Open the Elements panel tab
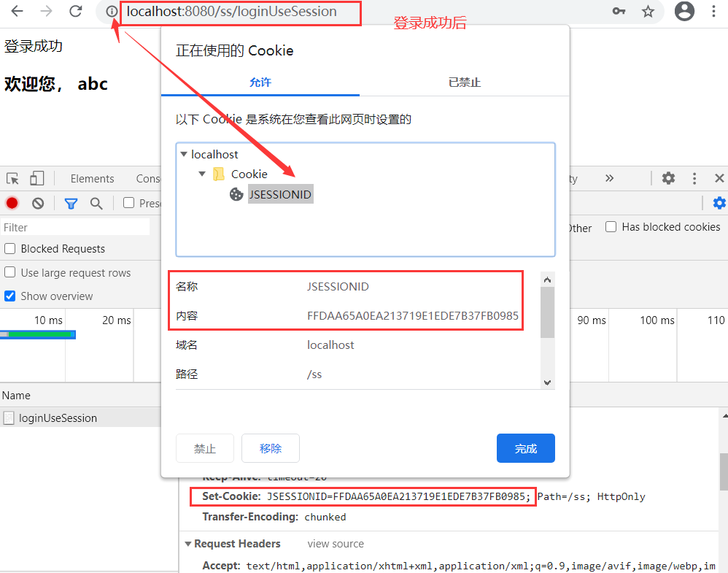728x573 pixels. click(x=92, y=178)
